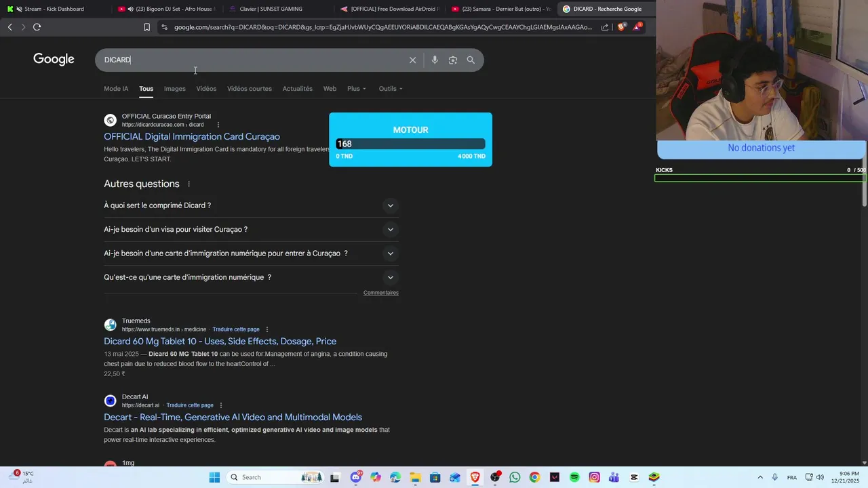Open File Explorer from the taskbar
868x488 pixels.
tap(415, 477)
